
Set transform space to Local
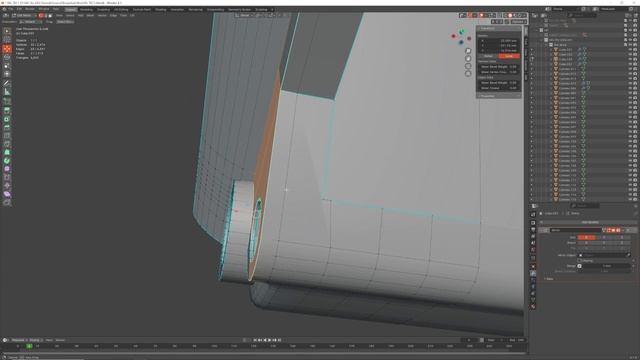coord(509,56)
